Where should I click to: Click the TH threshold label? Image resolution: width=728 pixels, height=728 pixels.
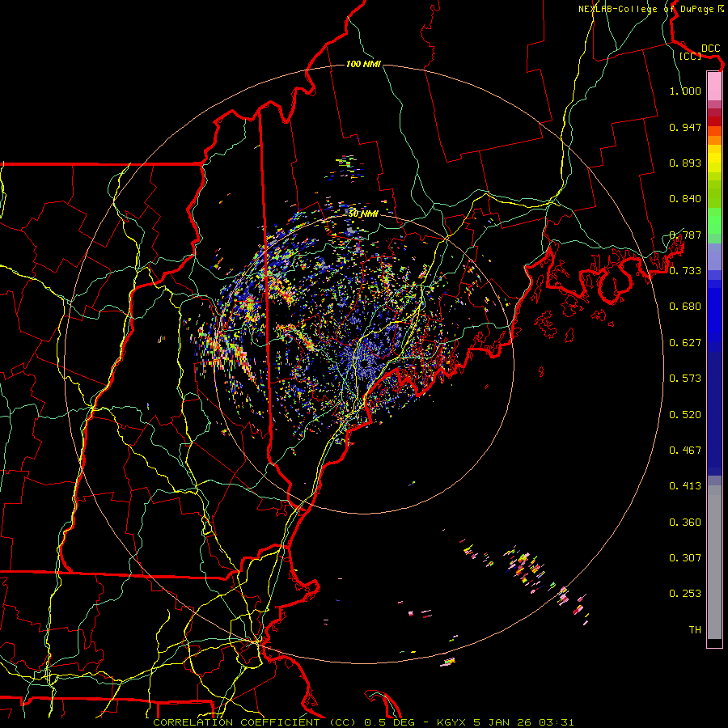tap(695, 630)
